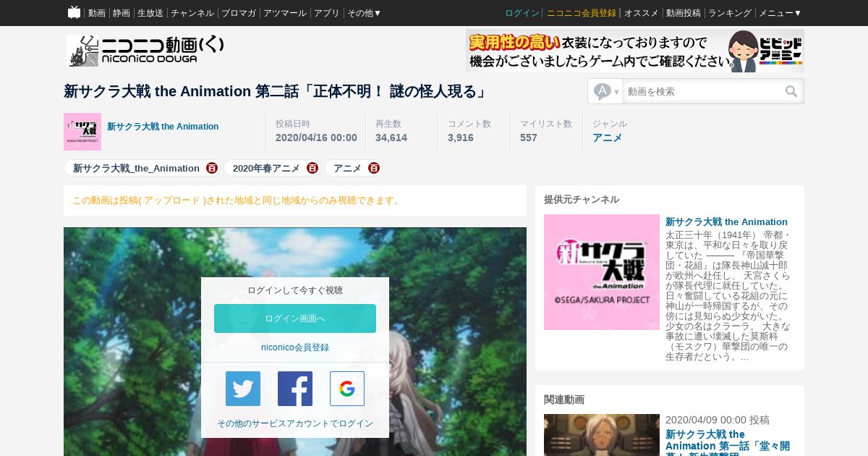The height and width of the screenshot is (456, 868).
Task: Click the search magnifier icon
Action: coord(791,91)
